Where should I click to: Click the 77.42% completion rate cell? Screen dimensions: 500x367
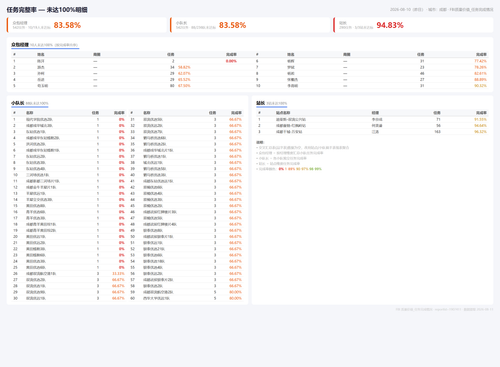click(480, 61)
